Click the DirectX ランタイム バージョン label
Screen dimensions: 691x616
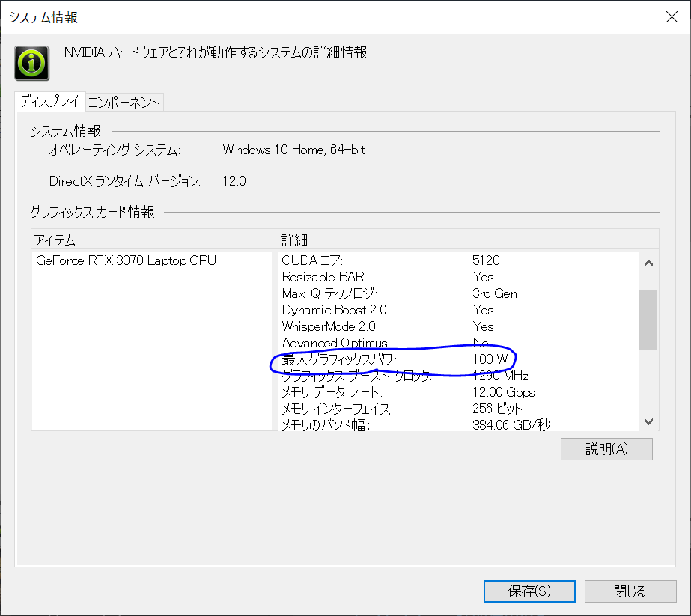tap(125, 181)
